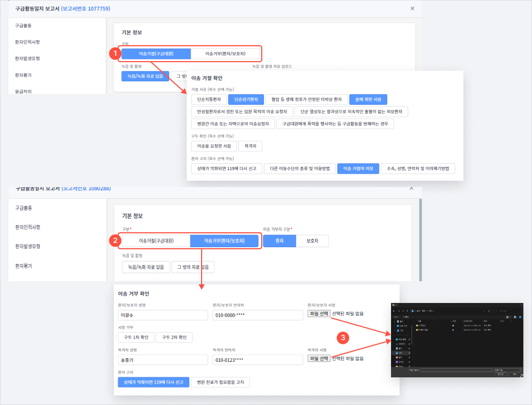Select 만성질환자로서 검진 또는 입원 목적의 이송 요청자
The height and width of the screenshot is (405, 532).
242,112
